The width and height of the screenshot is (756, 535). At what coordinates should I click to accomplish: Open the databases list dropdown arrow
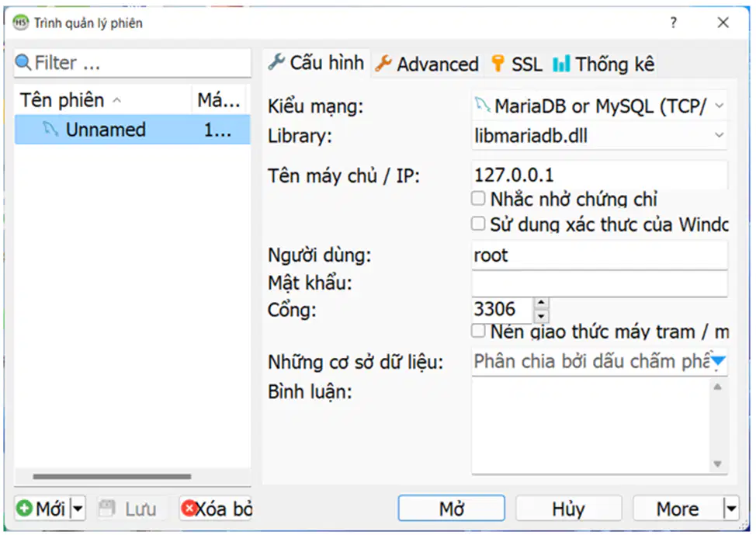point(718,361)
